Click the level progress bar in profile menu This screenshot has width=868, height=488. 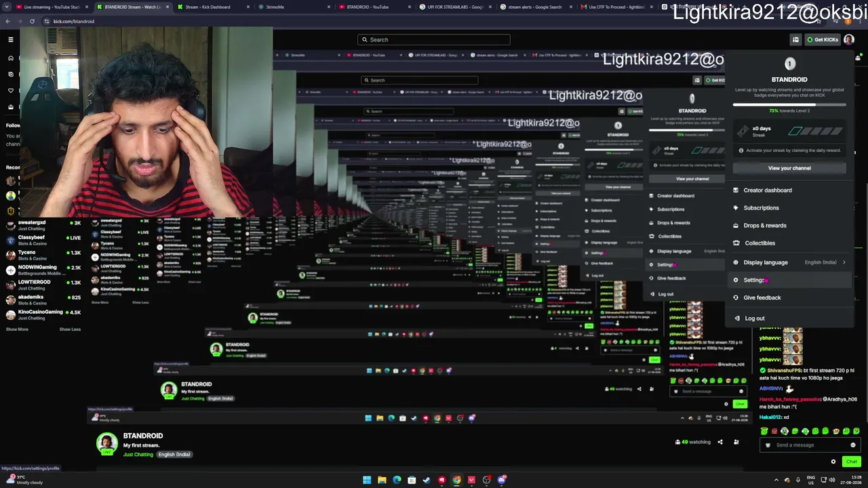tap(789, 104)
